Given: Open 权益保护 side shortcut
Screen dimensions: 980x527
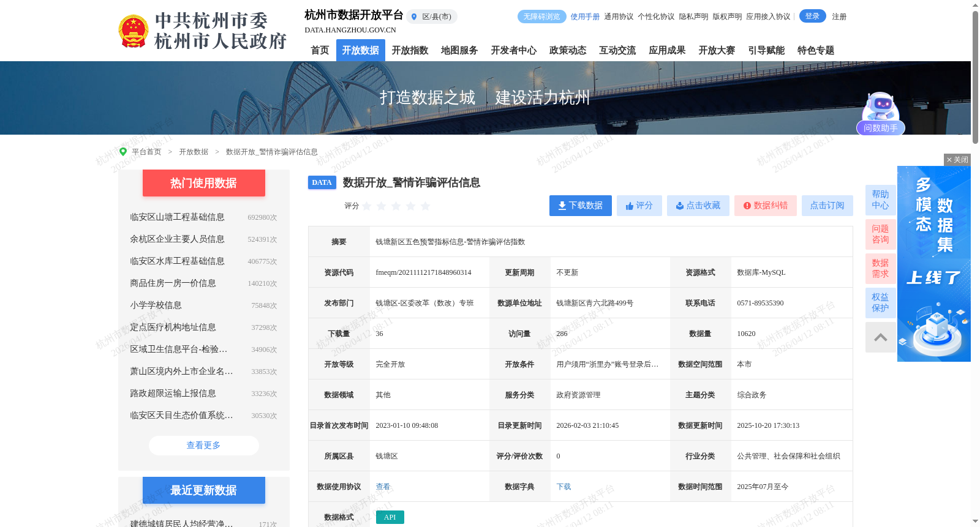Looking at the screenshot, I should tap(881, 303).
